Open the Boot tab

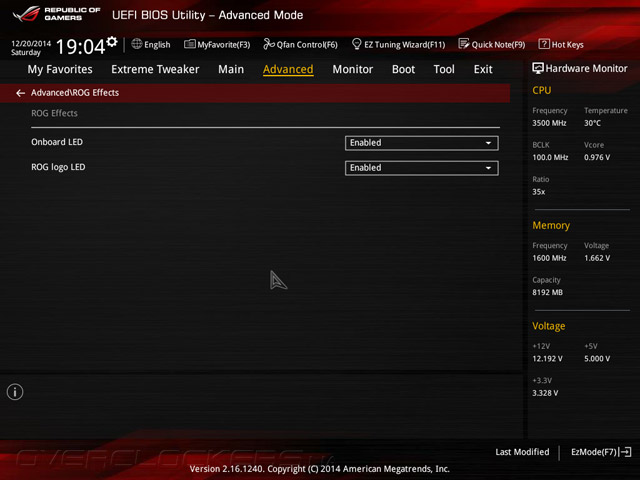[403, 69]
